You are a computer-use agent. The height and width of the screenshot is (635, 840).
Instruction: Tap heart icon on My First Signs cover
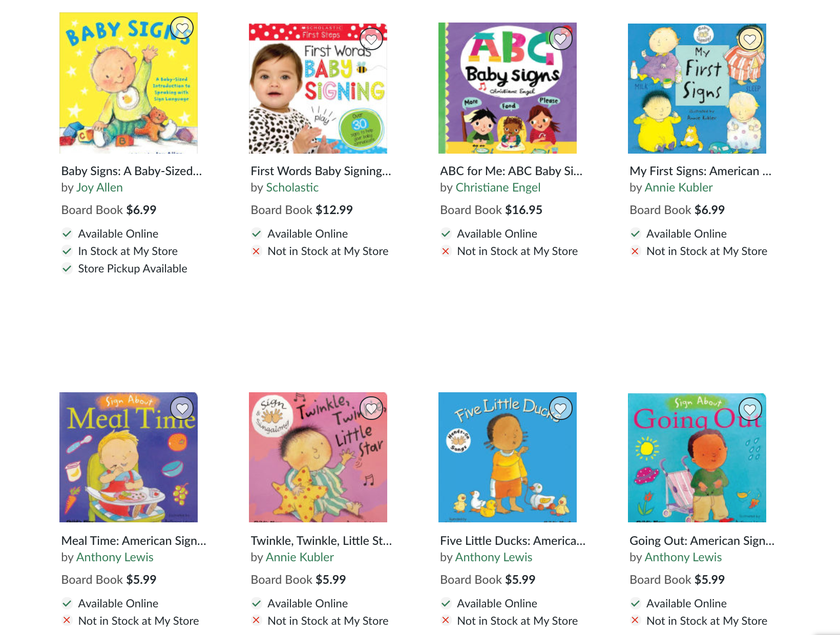[750, 39]
